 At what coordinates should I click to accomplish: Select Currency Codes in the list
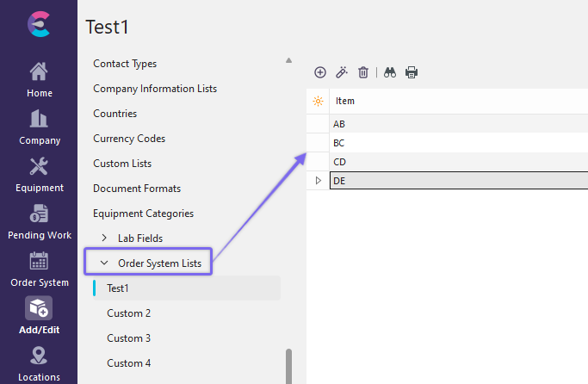129,139
